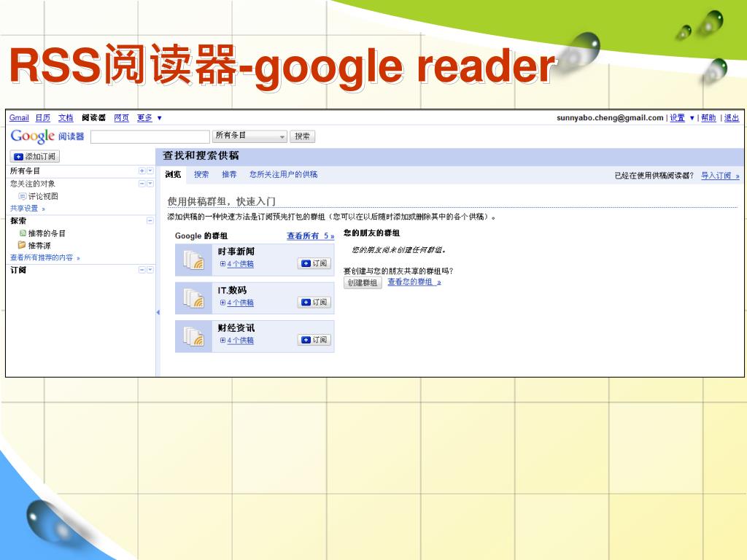Image resolution: width=747 pixels, height=560 pixels.
Task: Click the 查找和搜索供稿 header
Action: [x=201, y=156]
